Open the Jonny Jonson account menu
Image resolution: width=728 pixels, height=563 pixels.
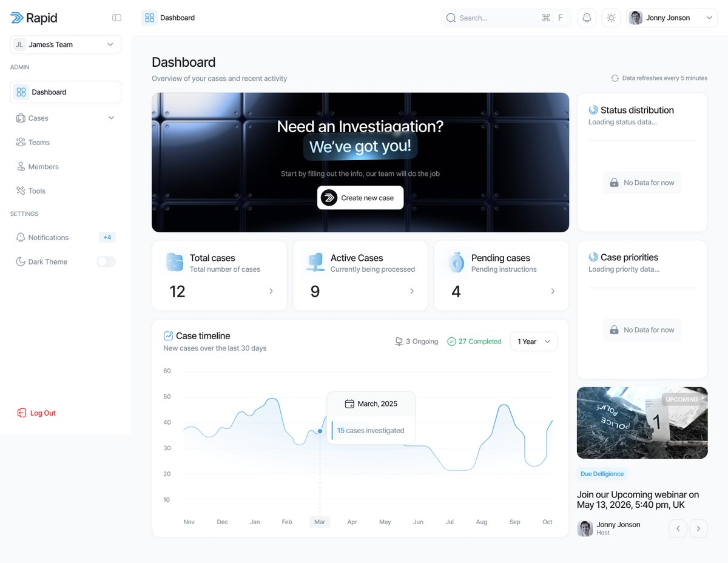[x=672, y=18]
